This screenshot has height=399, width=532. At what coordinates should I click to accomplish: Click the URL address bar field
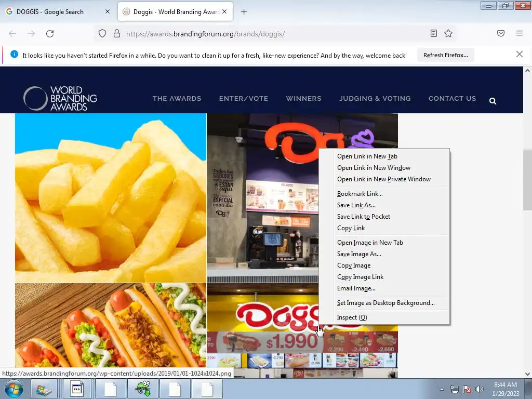[x=275, y=34]
